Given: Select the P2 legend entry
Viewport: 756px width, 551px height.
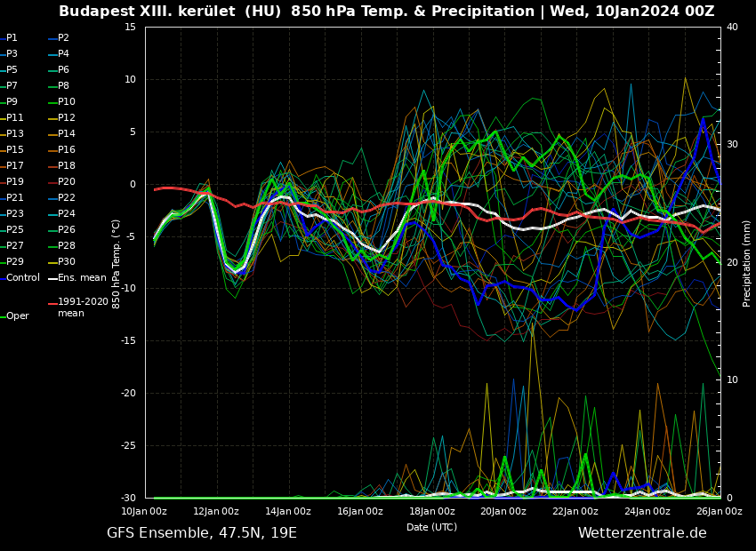Looking at the screenshot, I should pyautogui.click(x=63, y=38).
